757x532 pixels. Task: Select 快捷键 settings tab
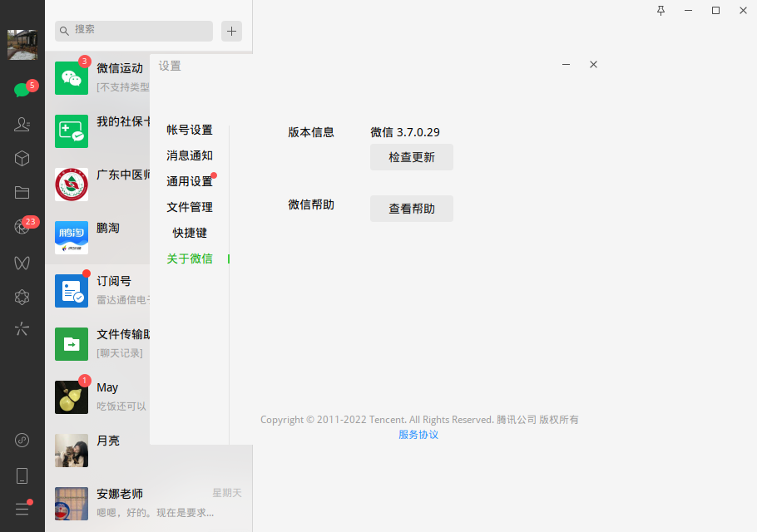(x=190, y=233)
